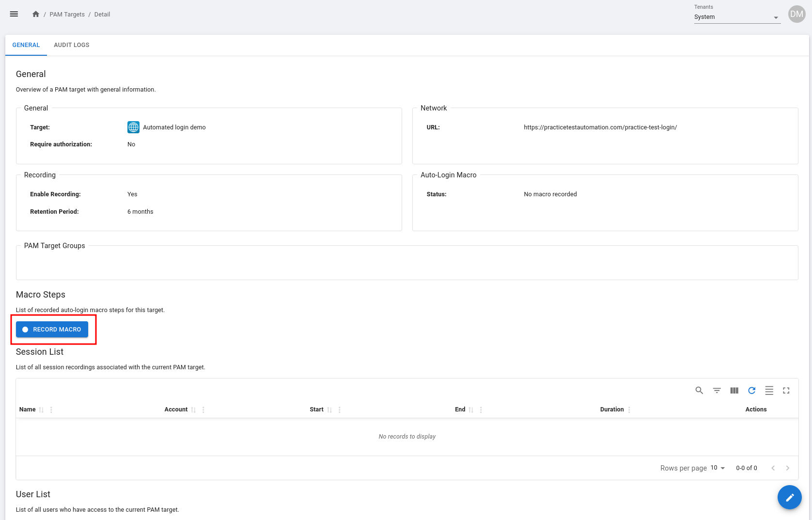
Task: Go to home via breadcrumb icon
Action: 36,14
